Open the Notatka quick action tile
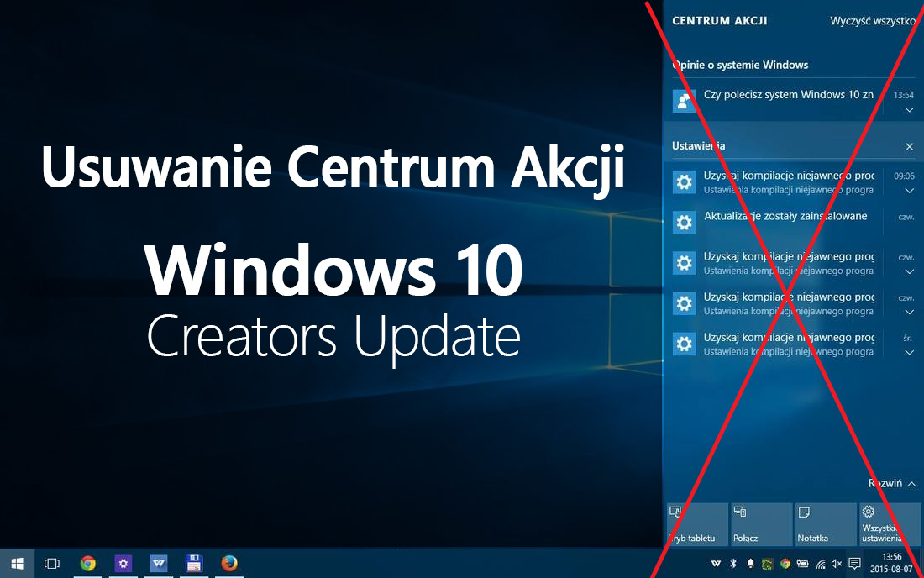The width and height of the screenshot is (924, 578). click(826, 523)
